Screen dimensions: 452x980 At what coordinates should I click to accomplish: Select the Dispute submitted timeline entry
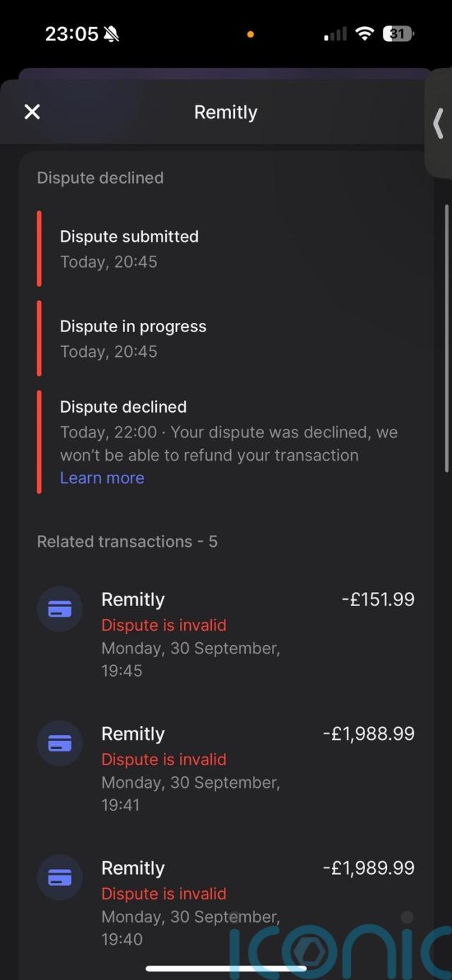click(x=129, y=249)
